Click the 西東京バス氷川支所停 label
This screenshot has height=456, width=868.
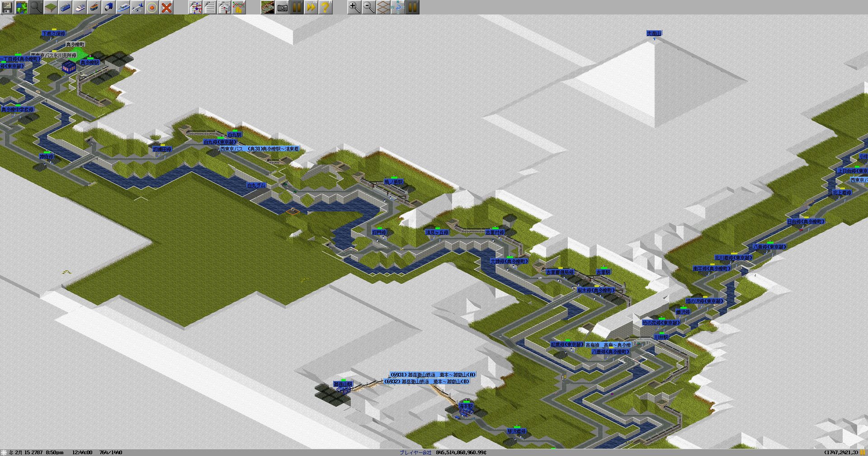pyautogui.click(x=53, y=55)
